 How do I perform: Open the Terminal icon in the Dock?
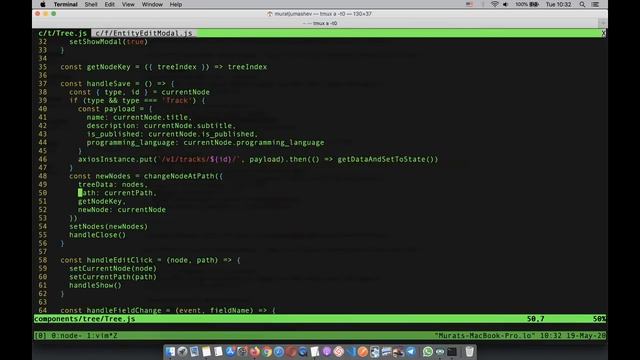(x=452, y=351)
